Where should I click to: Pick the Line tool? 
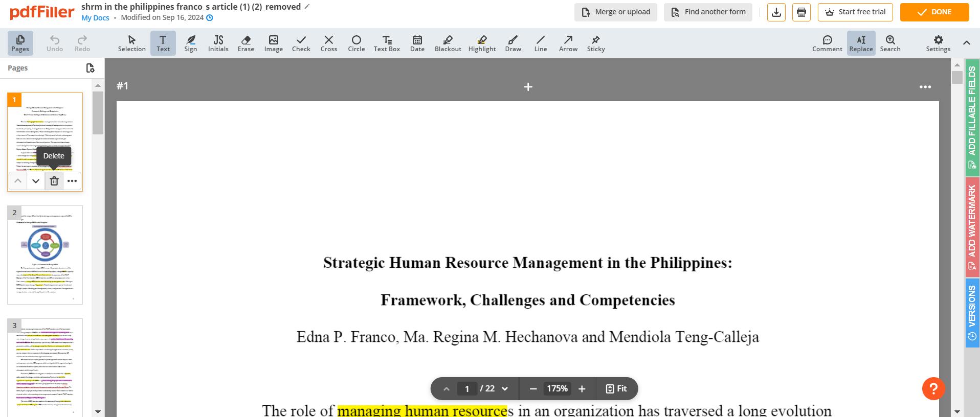pos(541,43)
